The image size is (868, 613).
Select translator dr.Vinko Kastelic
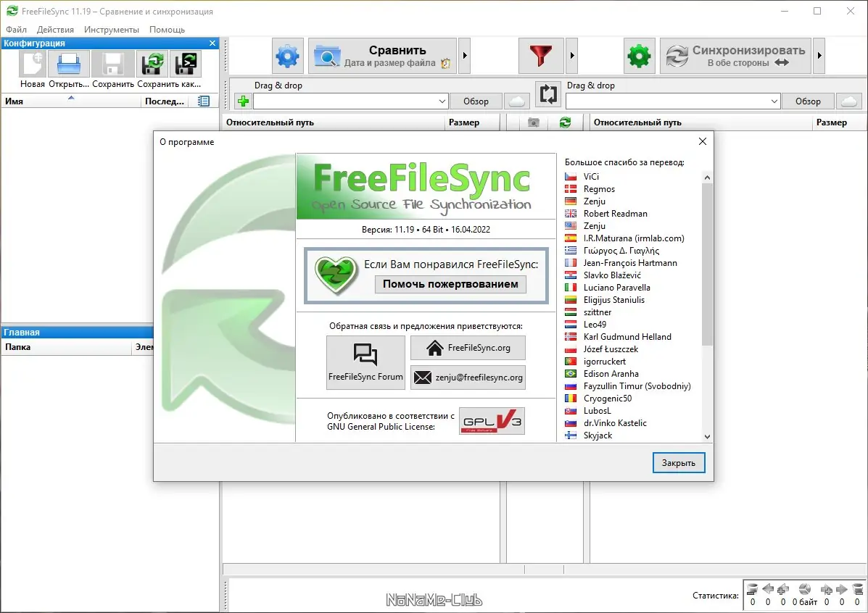tap(615, 422)
